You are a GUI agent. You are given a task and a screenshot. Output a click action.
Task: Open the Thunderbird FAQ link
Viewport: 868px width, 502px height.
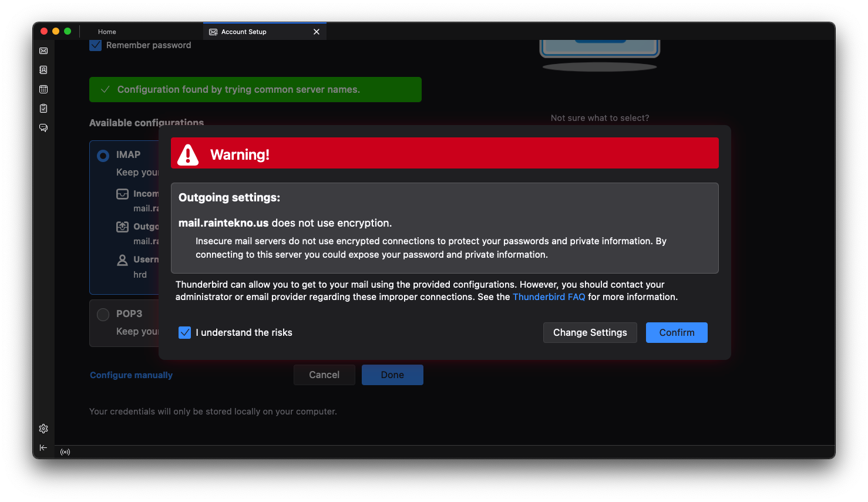coord(549,297)
